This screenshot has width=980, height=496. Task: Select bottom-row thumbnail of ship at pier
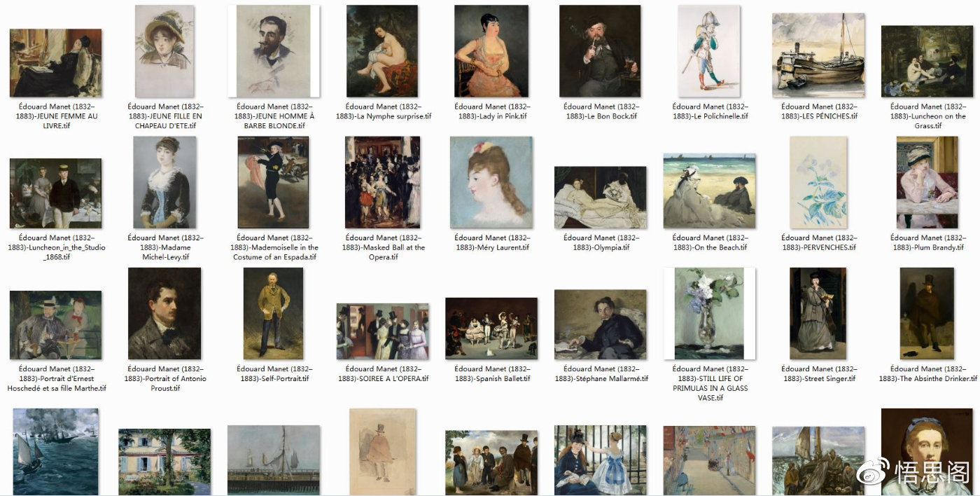[x=274, y=460]
